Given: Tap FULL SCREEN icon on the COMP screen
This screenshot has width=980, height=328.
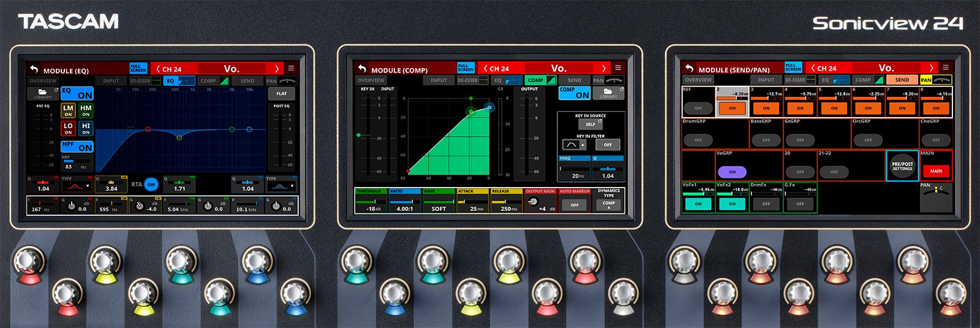Looking at the screenshot, I should [466, 68].
